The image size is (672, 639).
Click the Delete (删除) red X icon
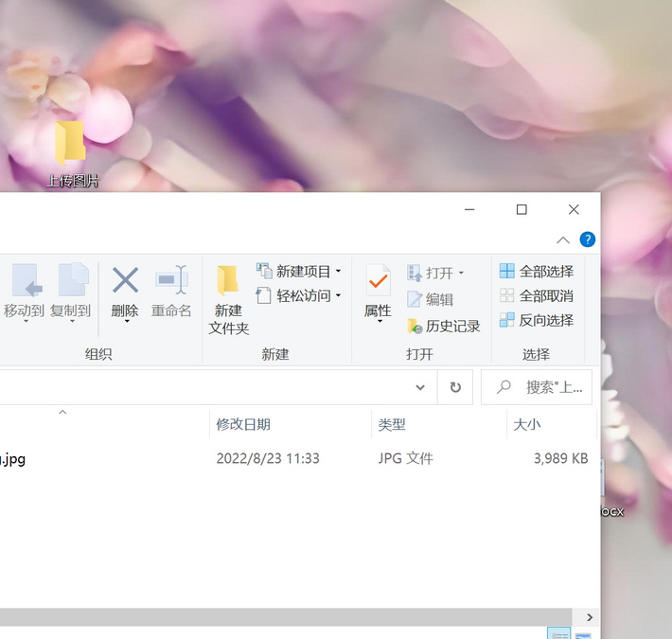pos(125,280)
